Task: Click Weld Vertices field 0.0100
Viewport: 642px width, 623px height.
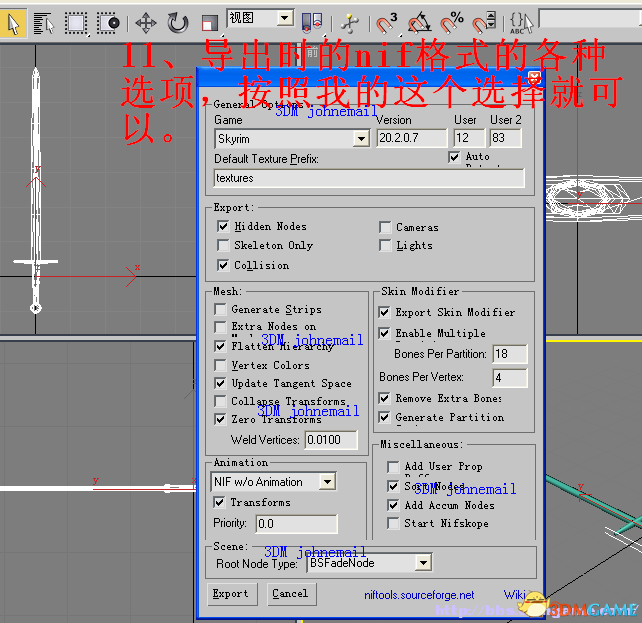Action: pyautogui.click(x=331, y=440)
